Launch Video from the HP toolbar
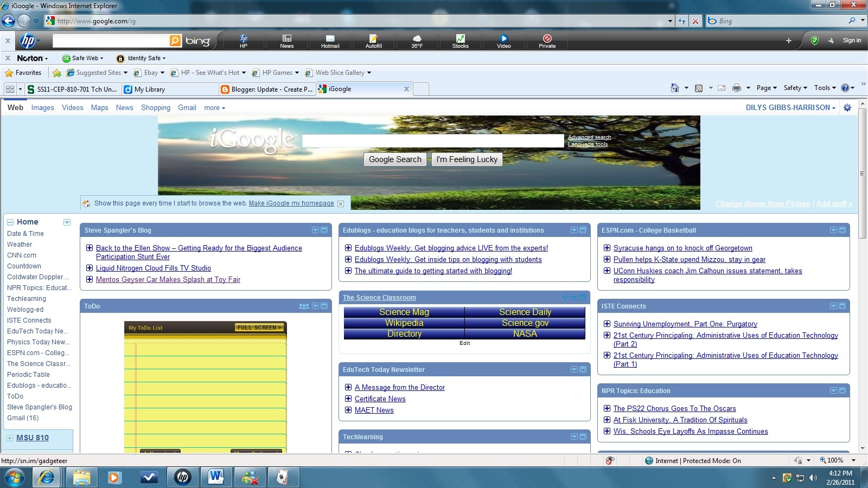 click(x=504, y=41)
